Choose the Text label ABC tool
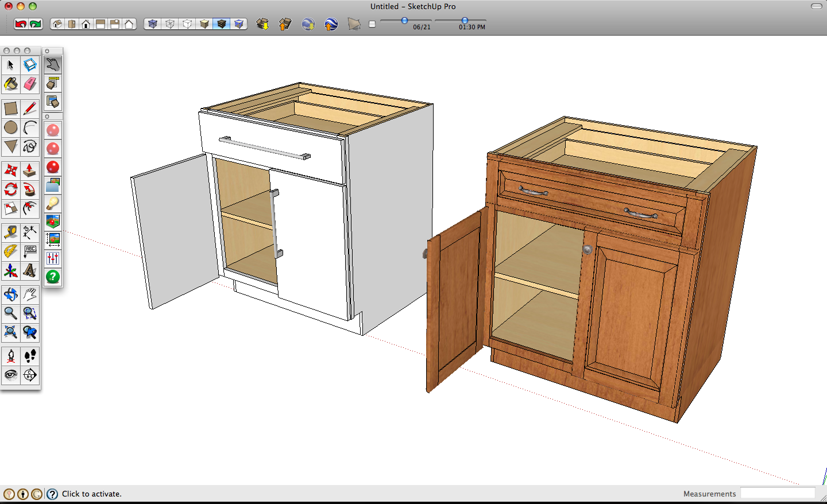 click(x=30, y=251)
